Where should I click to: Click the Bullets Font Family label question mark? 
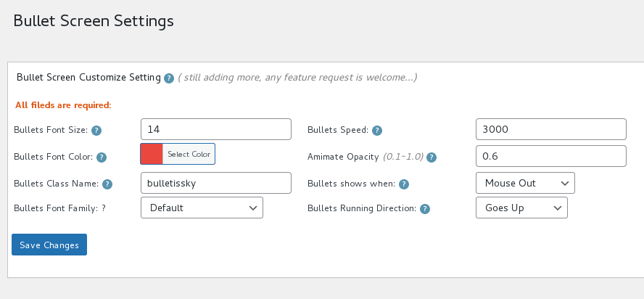coord(104,208)
